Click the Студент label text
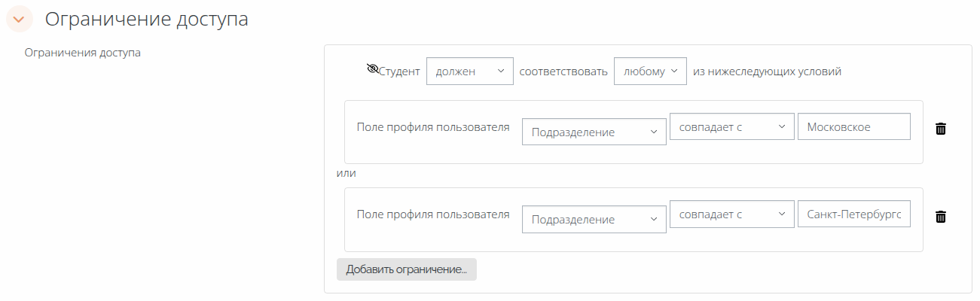 click(x=399, y=71)
